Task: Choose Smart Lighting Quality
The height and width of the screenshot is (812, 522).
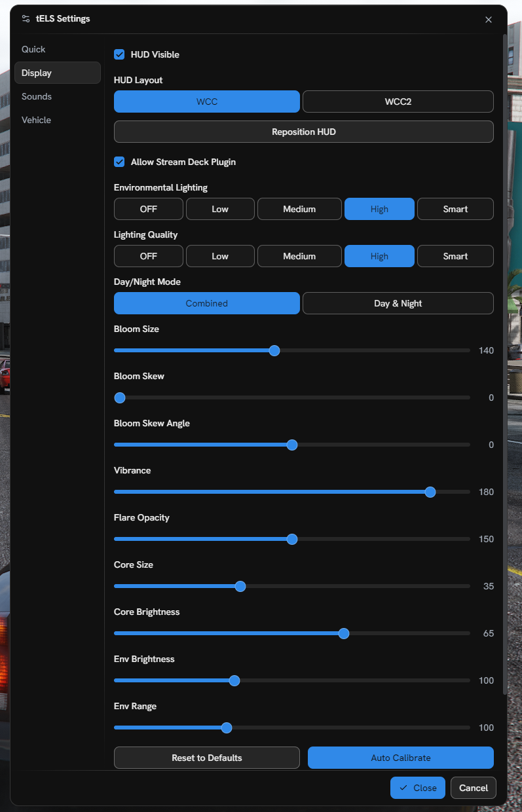Action: point(455,256)
